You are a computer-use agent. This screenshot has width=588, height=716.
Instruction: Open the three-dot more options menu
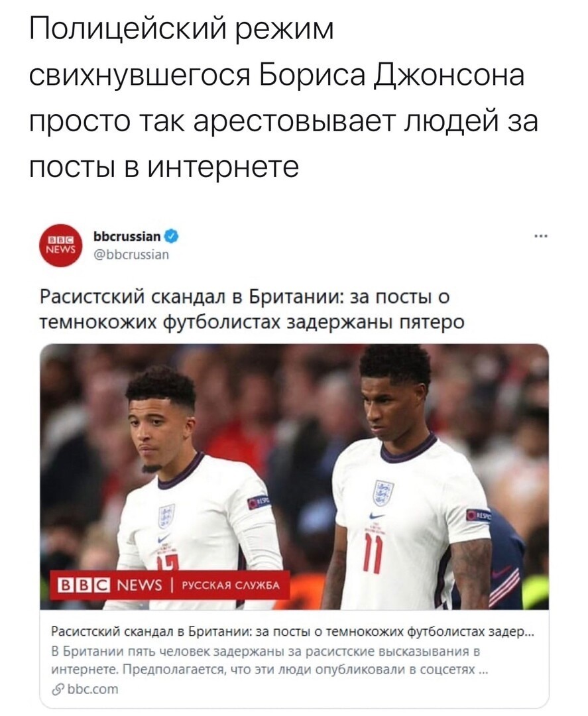click(x=542, y=237)
